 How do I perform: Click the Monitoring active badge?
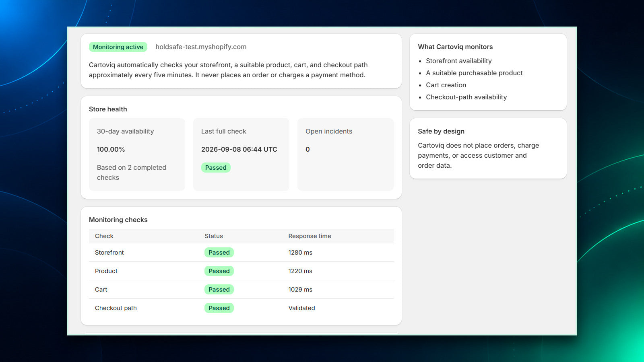click(118, 47)
